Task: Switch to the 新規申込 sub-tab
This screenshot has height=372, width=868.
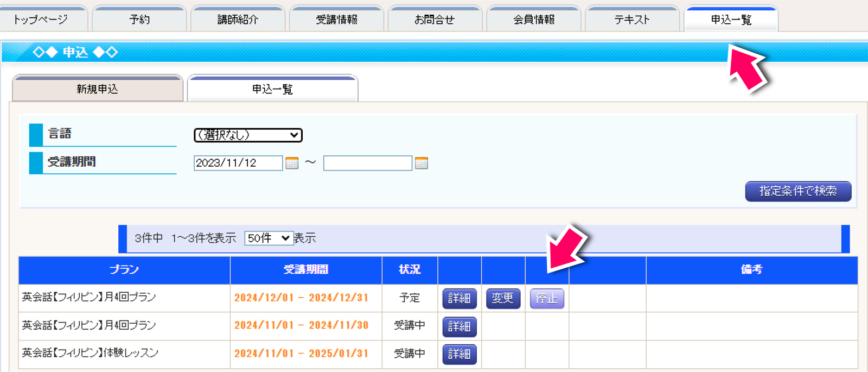Action: tap(98, 89)
